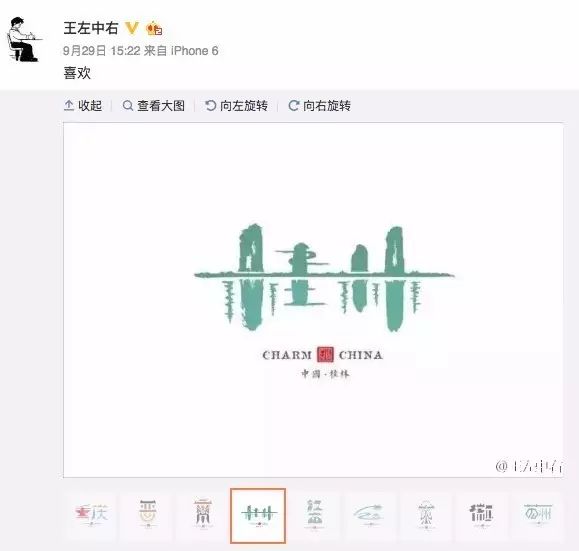Click the red seal stamp in logo

pyautogui.click(x=325, y=355)
